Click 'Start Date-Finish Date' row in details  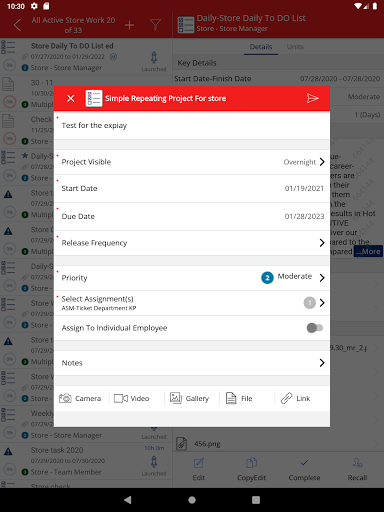click(x=278, y=79)
